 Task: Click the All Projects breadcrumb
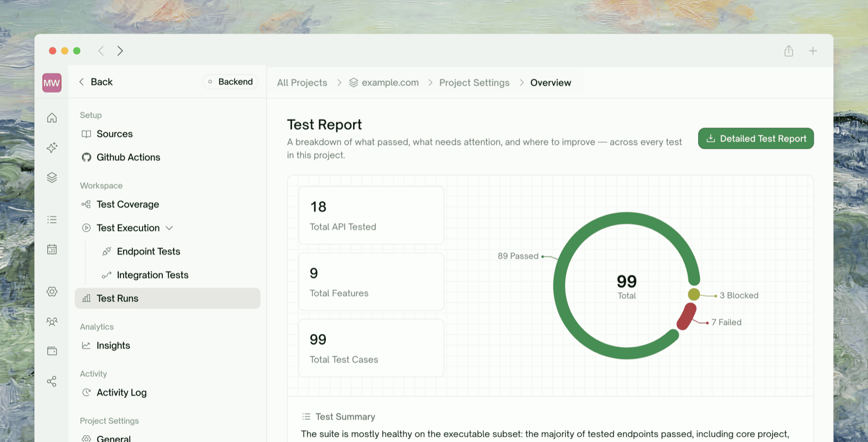(x=302, y=83)
